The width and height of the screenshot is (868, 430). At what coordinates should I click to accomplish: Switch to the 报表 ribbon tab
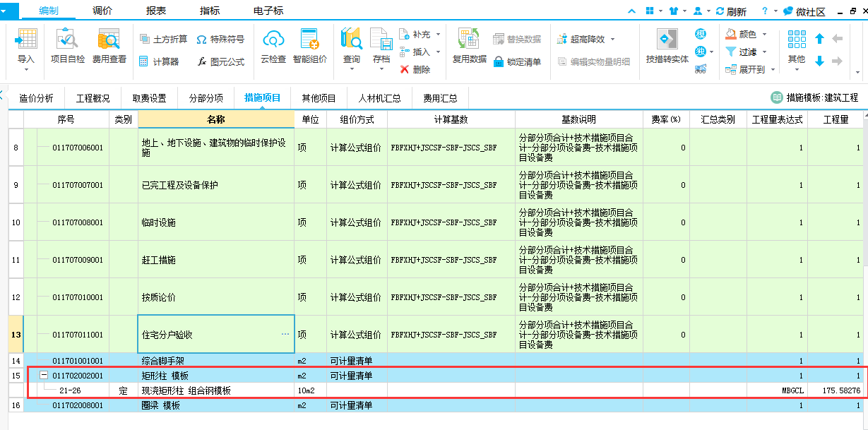click(156, 11)
